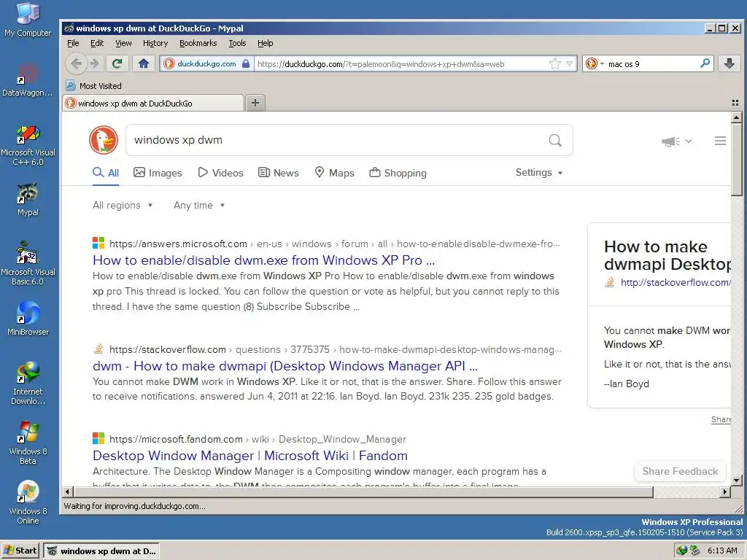Open a new tab with the plus button
Screen dimensions: 747x560
(x=255, y=102)
